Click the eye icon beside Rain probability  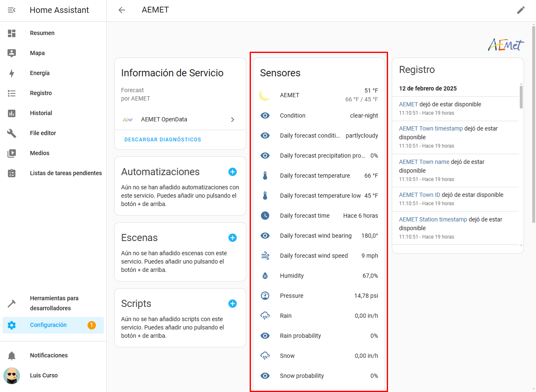tap(265, 336)
